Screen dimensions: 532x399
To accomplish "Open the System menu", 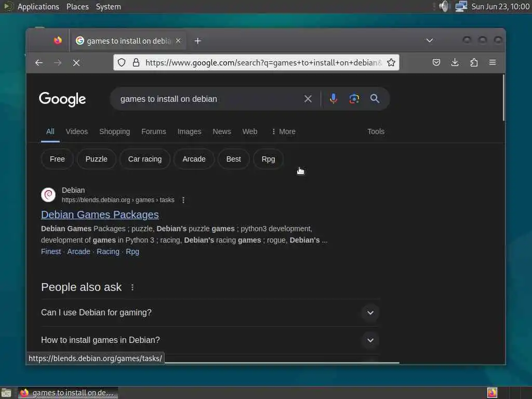I will point(108,7).
